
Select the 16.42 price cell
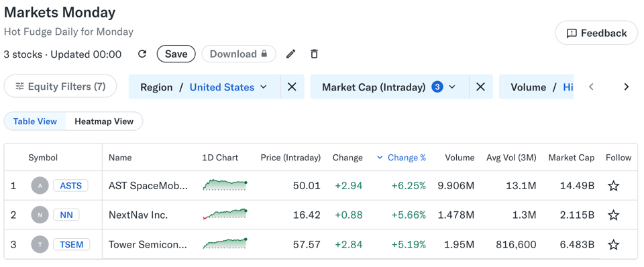[307, 215]
